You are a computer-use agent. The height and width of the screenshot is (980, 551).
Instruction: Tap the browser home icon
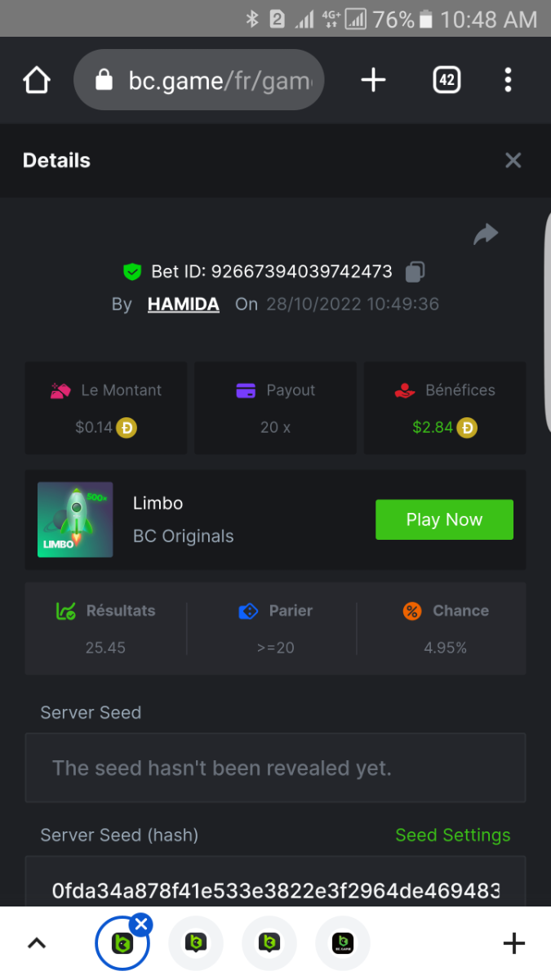coord(37,80)
